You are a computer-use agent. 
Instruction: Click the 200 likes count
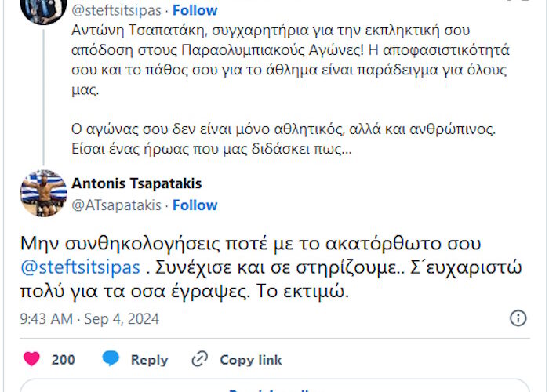tap(64, 360)
